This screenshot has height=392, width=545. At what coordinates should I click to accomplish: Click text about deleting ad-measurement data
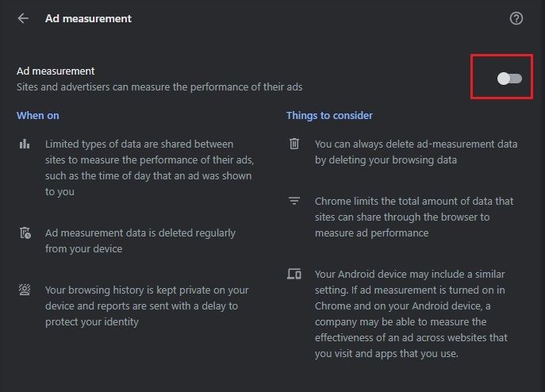coord(416,152)
